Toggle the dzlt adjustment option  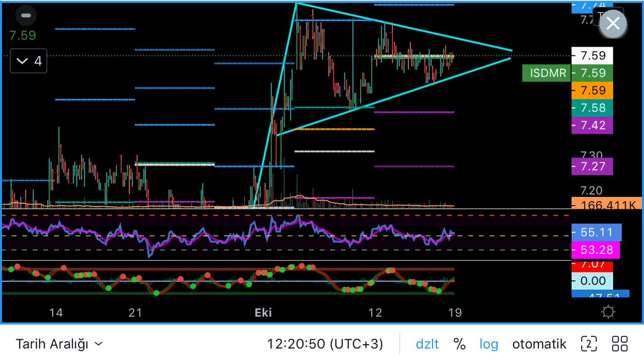click(x=427, y=344)
